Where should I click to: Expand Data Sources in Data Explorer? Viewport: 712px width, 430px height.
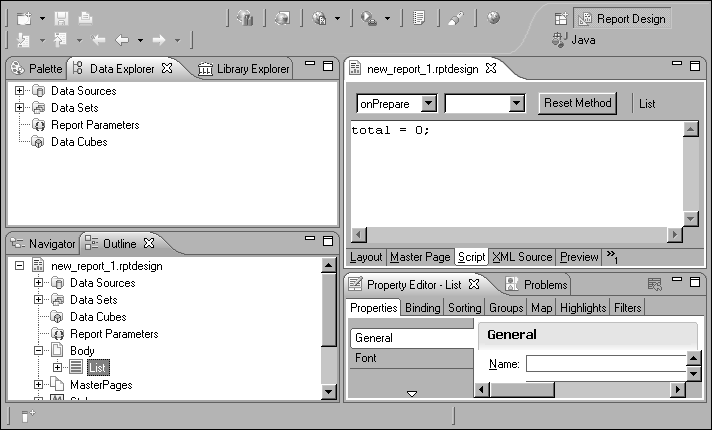(19, 90)
